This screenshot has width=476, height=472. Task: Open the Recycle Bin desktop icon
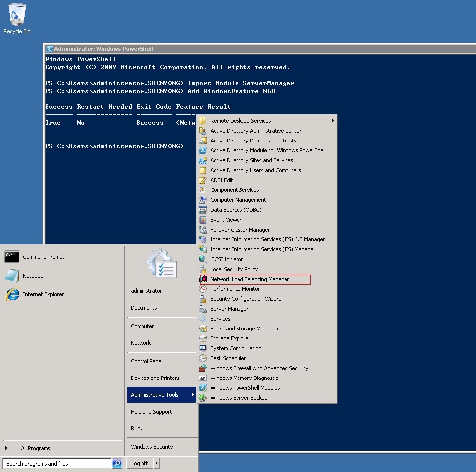click(17, 19)
